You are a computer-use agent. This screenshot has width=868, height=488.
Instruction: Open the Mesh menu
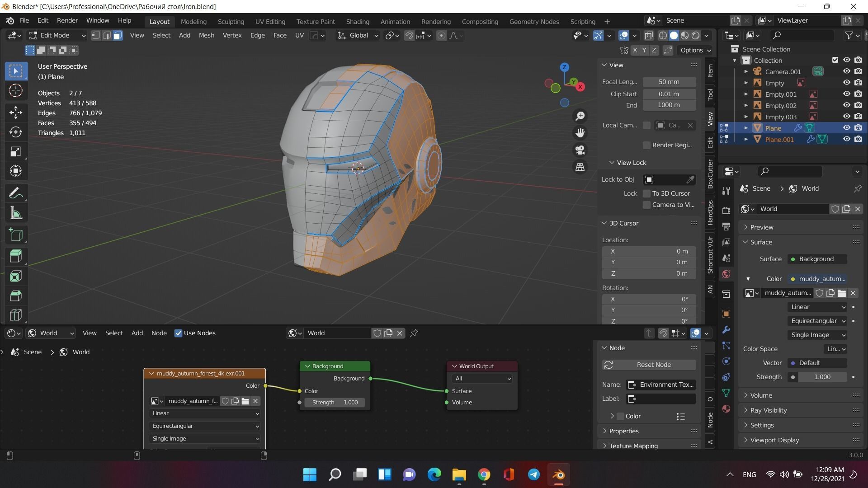click(206, 35)
